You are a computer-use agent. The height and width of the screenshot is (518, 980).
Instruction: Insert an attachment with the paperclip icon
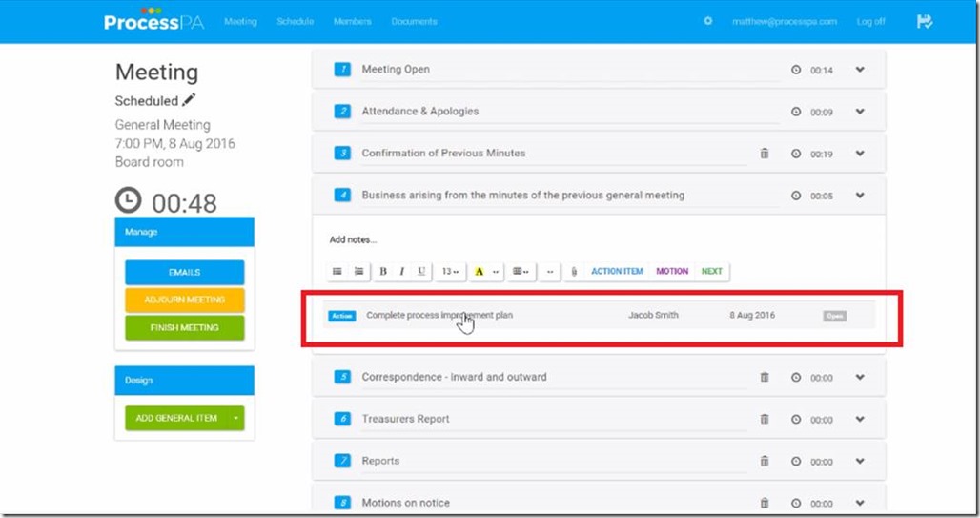coord(574,272)
